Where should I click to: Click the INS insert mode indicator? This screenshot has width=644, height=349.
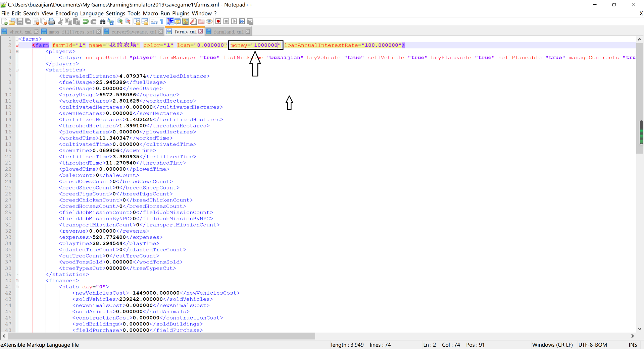tap(633, 345)
